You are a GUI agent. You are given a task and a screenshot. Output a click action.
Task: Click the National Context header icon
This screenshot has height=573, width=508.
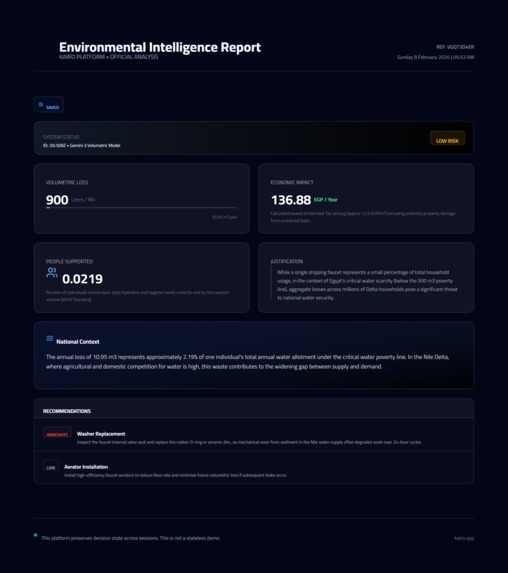[x=50, y=338]
